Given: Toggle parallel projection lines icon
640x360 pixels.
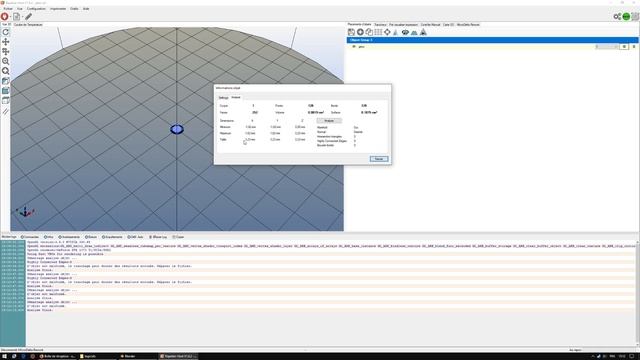Looking at the screenshot, I should tap(6, 111).
